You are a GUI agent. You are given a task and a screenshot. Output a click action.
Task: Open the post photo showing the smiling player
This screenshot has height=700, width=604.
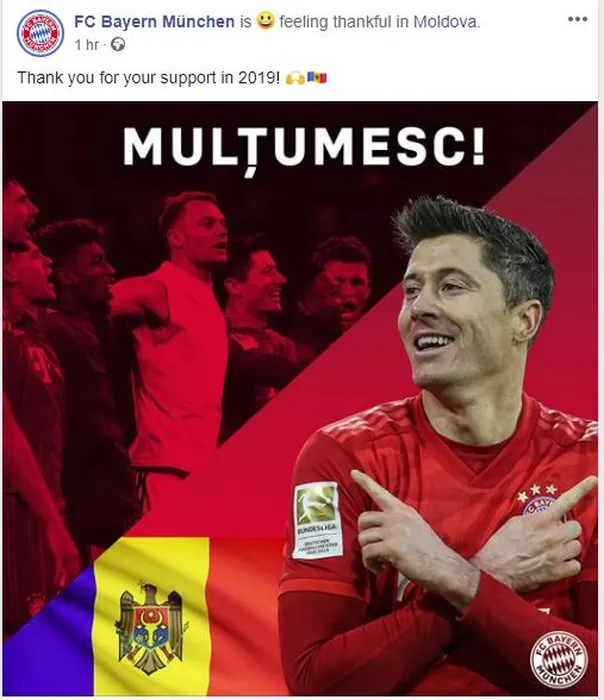point(300,399)
